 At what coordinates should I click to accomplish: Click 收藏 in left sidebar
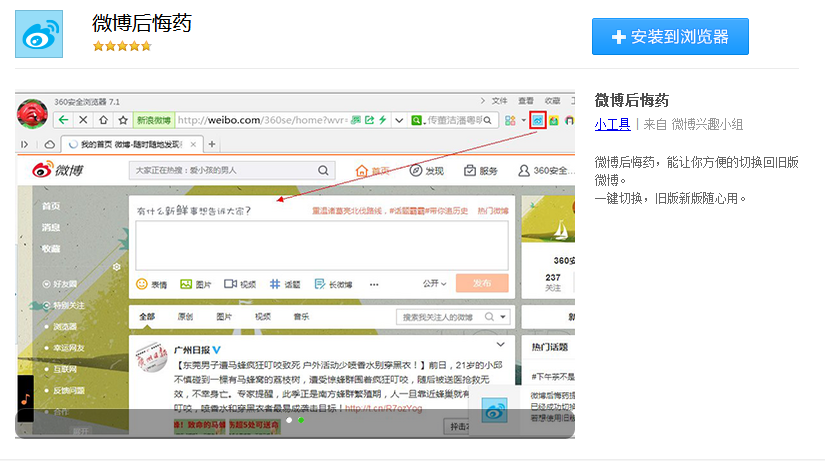51,248
